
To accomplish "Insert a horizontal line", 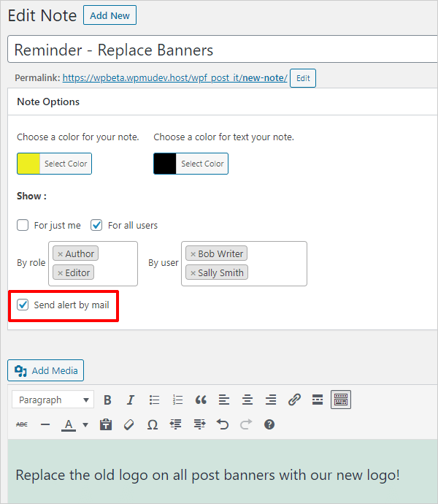I will pyautogui.click(x=45, y=424).
